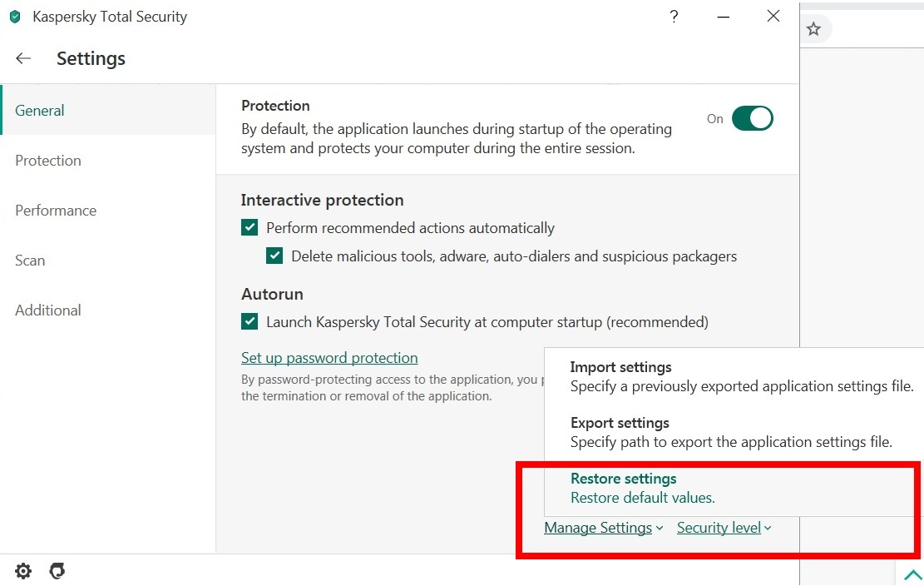Select Import settings menu entry
Screen dimensions: 924x586
click(x=620, y=376)
